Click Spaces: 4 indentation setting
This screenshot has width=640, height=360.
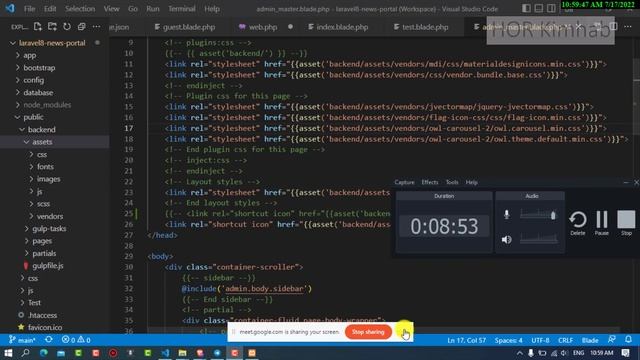click(508, 340)
